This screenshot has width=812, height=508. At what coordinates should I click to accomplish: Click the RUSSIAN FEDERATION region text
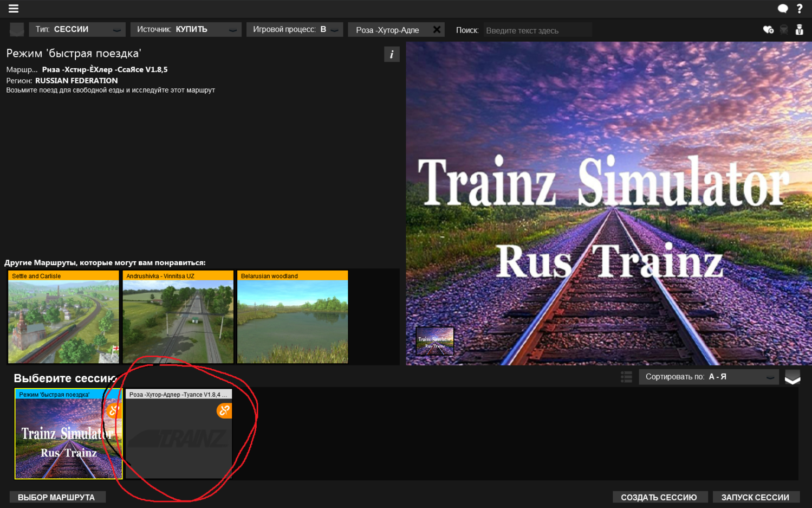pos(76,80)
